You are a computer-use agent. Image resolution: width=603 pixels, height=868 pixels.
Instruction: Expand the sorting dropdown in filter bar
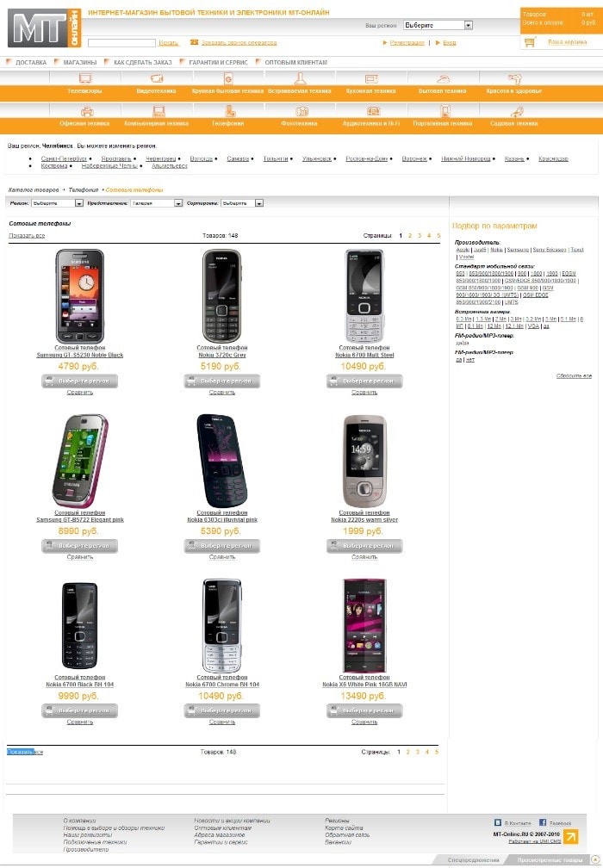pos(242,203)
